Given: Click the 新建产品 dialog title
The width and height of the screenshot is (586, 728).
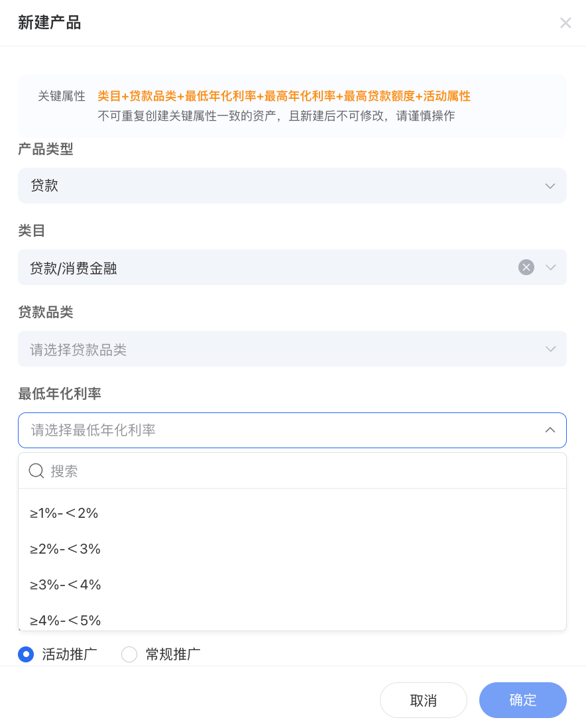Looking at the screenshot, I should tap(50, 23).
